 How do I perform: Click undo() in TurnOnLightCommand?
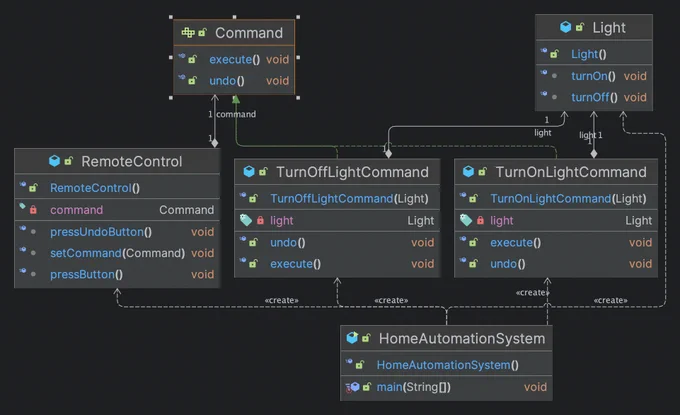coord(508,264)
